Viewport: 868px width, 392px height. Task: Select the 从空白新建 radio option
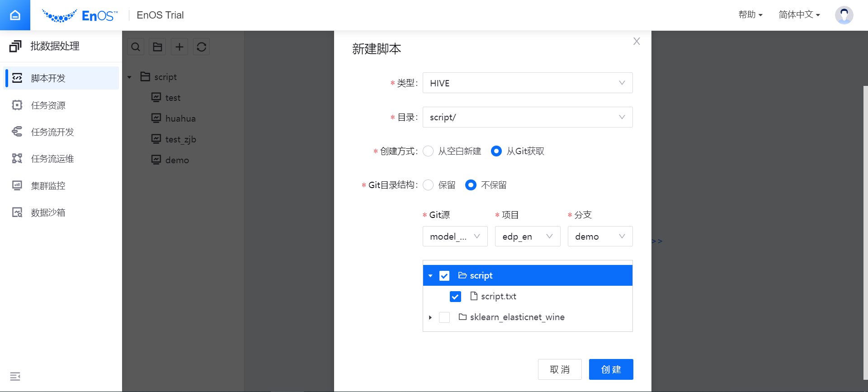pyautogui.click(x=428, y=151)
